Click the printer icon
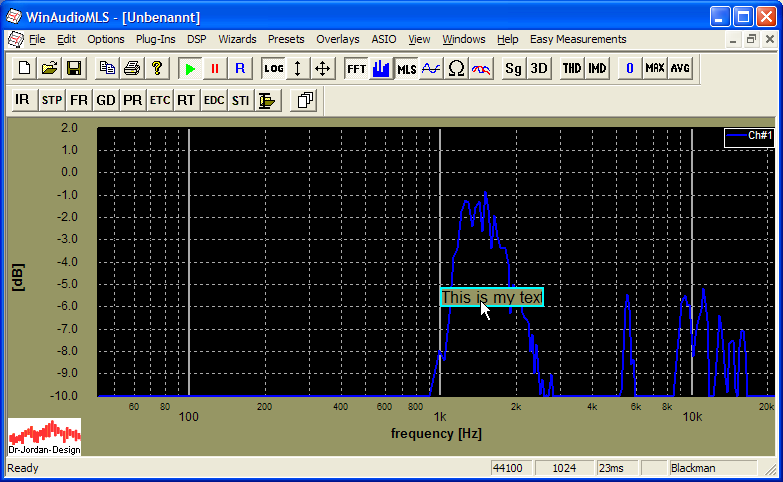 pyautogui.click(x=132, y=68)
